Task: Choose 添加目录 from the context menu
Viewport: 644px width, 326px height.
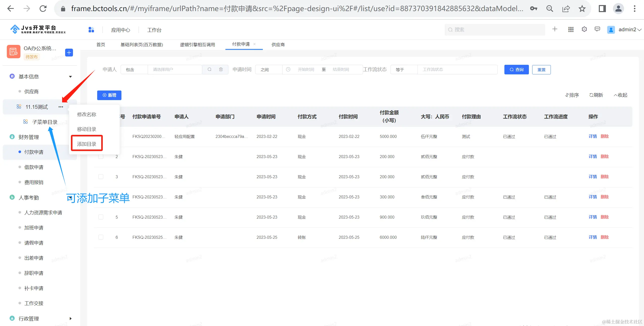Action: (x=87, y=144)
